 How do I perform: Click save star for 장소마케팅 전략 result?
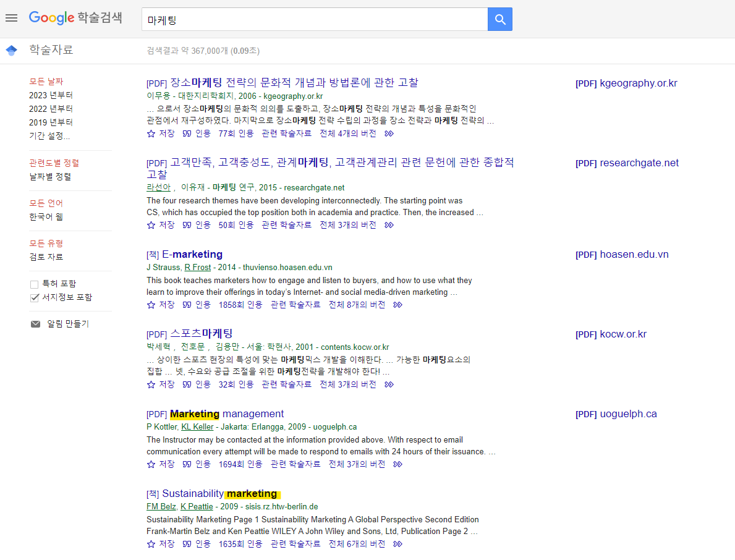click(151, 134)
